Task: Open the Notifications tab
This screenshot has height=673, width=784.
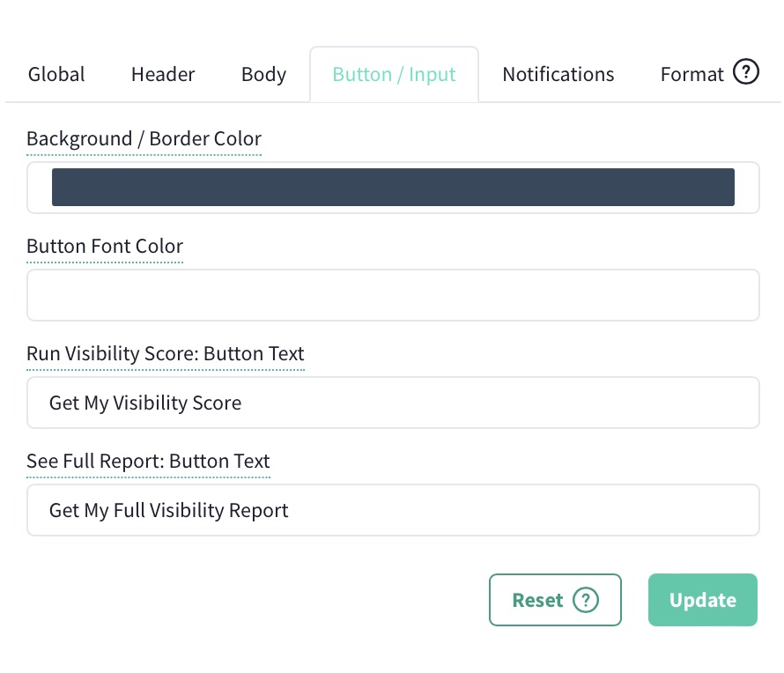Action: (x=558, y=74)
